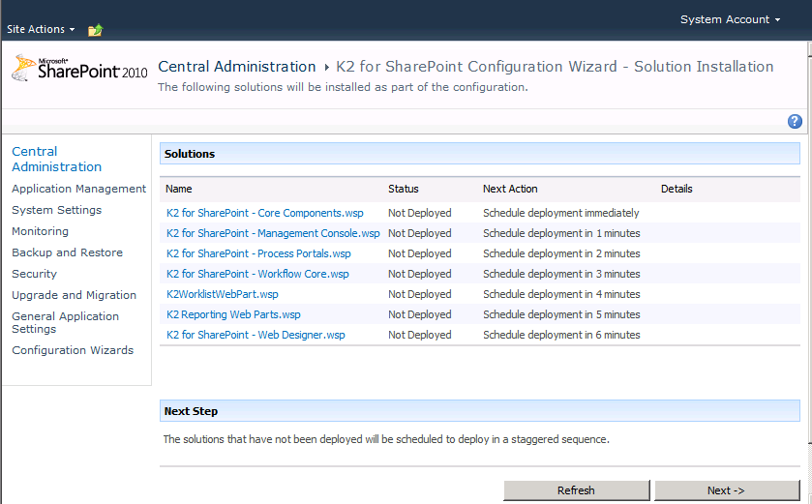Expand the System Account user menu
The image size is (812, 504).
coord(730,19)
